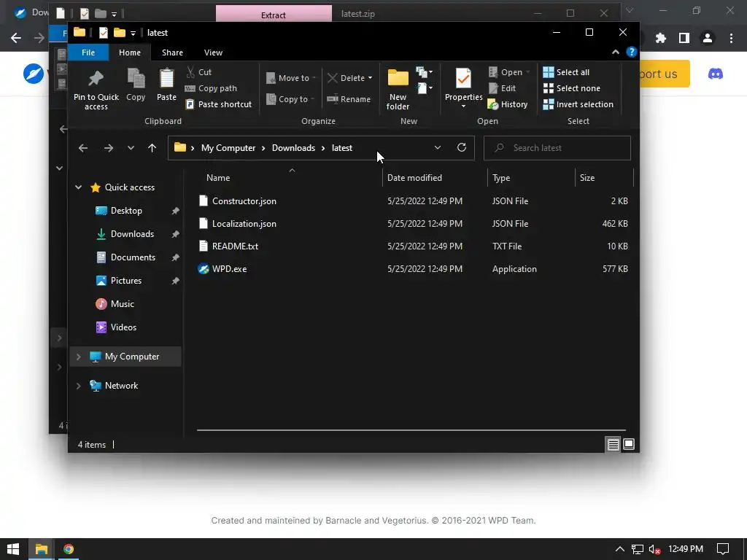Refresh the latest folder
This screenshot has width=747, height=560.
(x=462, y=147)
